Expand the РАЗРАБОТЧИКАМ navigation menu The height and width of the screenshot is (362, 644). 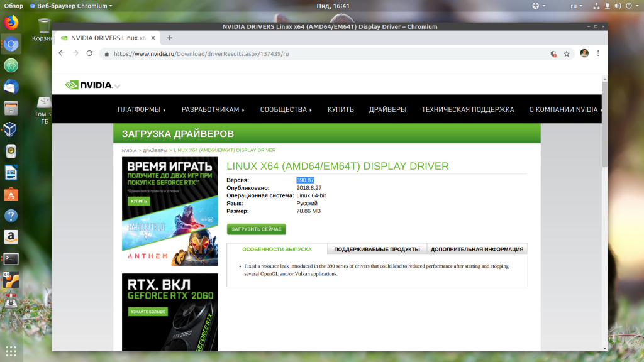213,109
